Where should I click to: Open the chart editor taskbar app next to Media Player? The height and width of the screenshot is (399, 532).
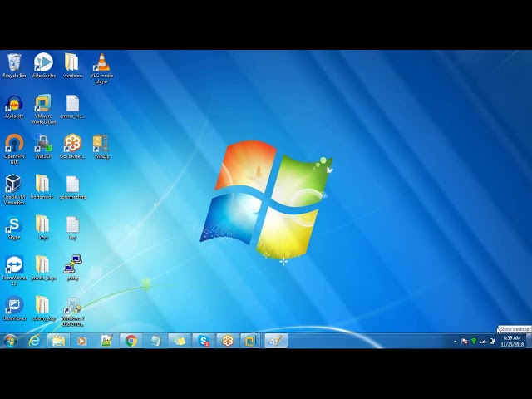coord(106,341)
